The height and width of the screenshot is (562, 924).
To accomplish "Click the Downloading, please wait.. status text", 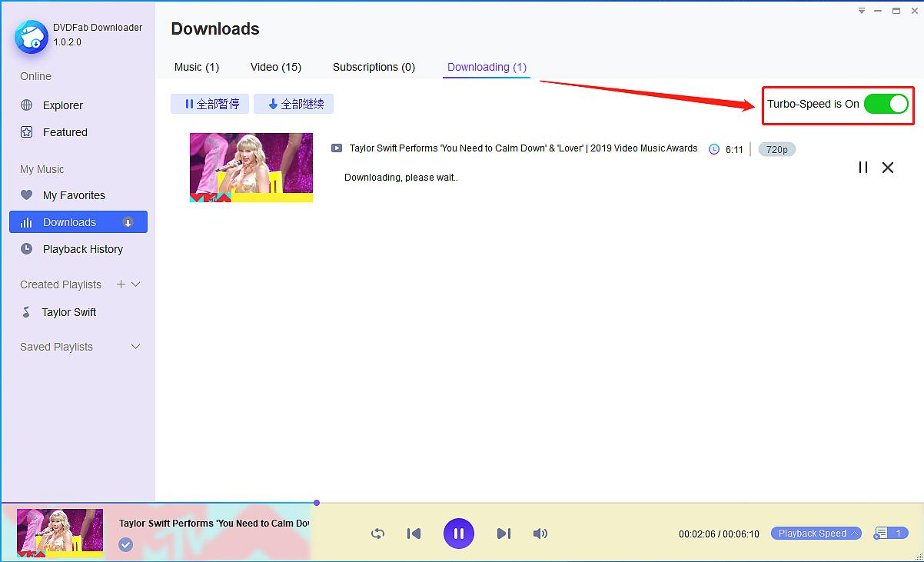I will pyautogui.click(x=401, y=178).
